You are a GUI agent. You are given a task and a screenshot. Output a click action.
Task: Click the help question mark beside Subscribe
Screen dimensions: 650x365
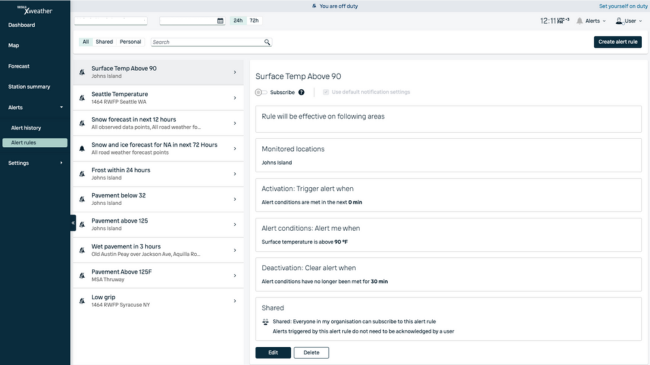(301, 92)
